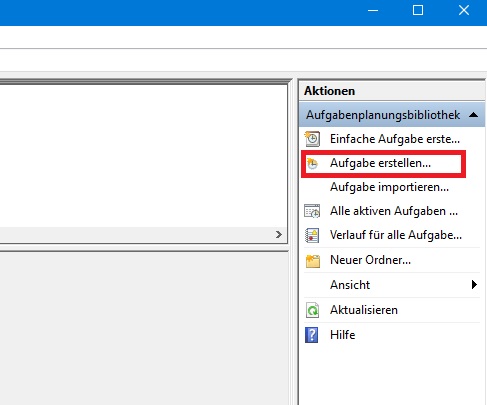The image size is (487, 405).
Task: Select the Aufgabenplanungsbibliothek header label
Action: tap(383, 115)
